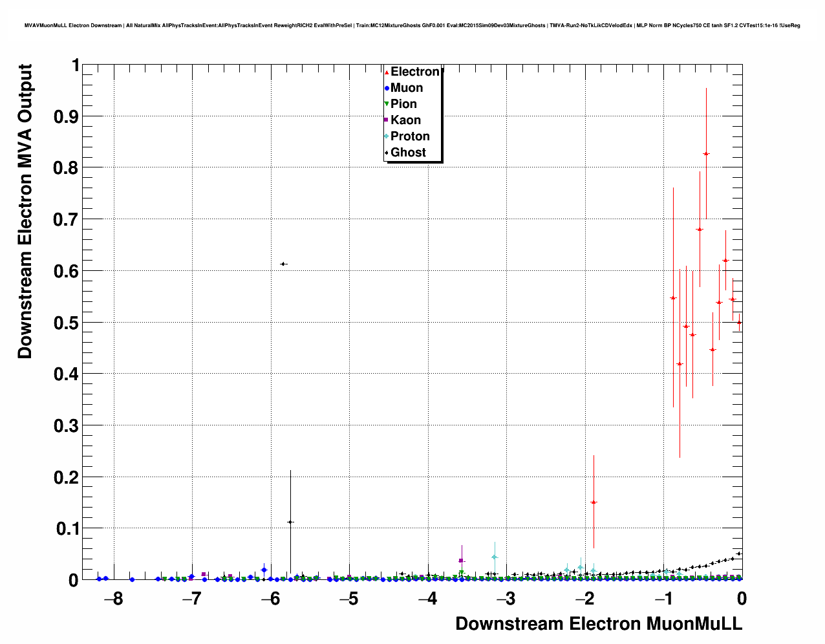Screen dimensions: 825x644
Task: Click the blue Muon marker in legend
Action: (387, 88)
